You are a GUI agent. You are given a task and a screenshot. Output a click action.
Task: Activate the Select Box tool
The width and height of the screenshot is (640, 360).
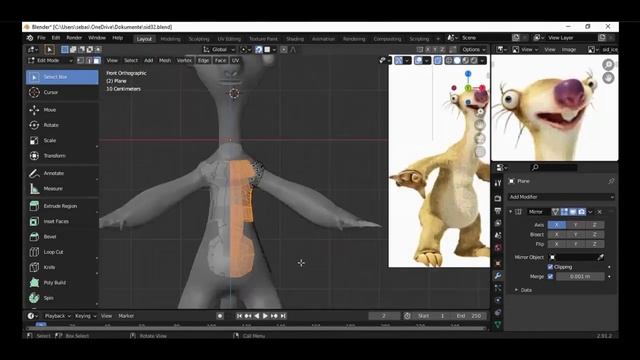click(x=62, y=77)
